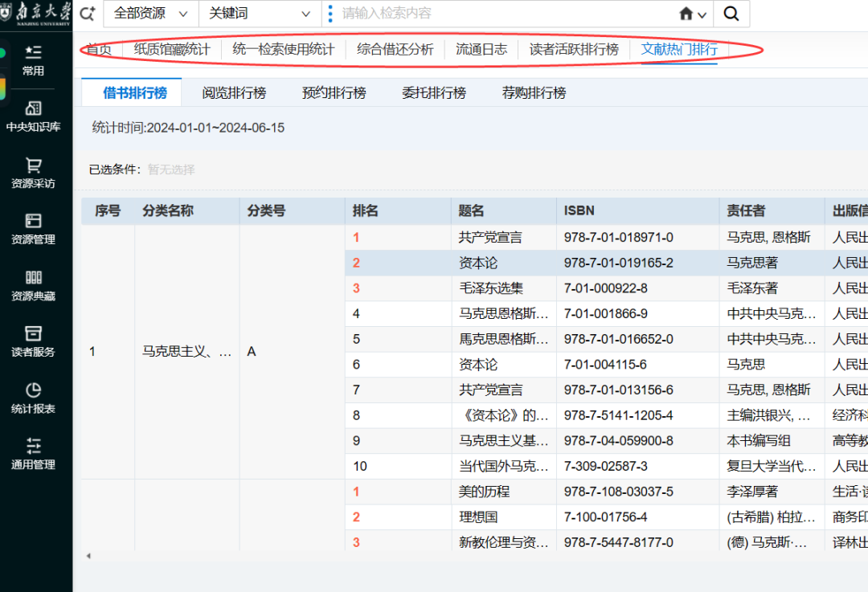This screenshot has height=592, width=868.
Task: Click the refresh icon beside the search bar
Action: click(x=88, y=14)
